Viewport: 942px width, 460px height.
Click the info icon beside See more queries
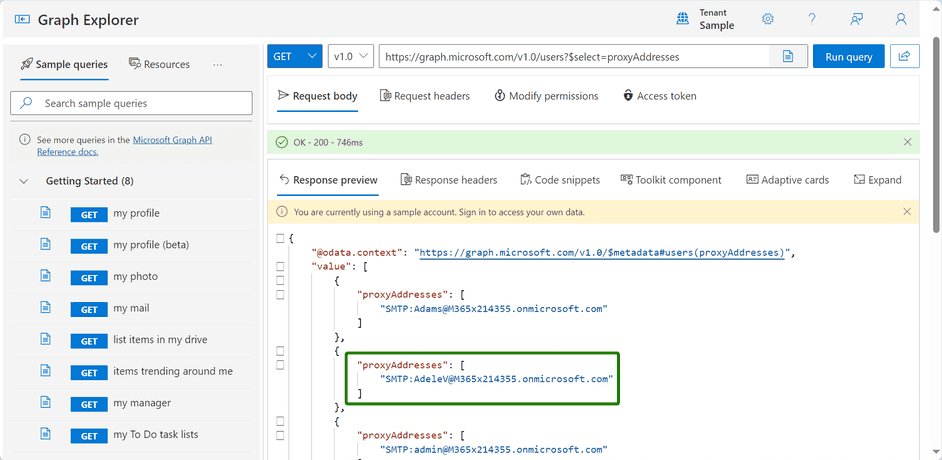tap(25, 140)
